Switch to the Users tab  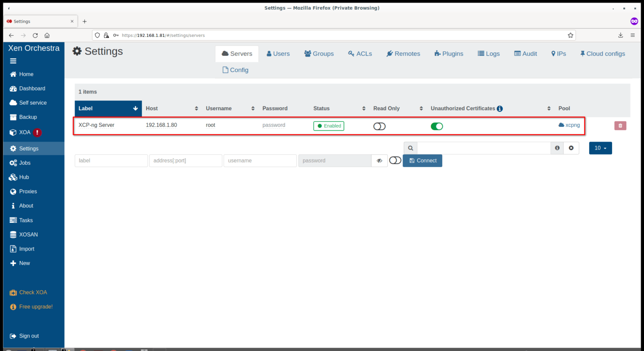(278, 53)
